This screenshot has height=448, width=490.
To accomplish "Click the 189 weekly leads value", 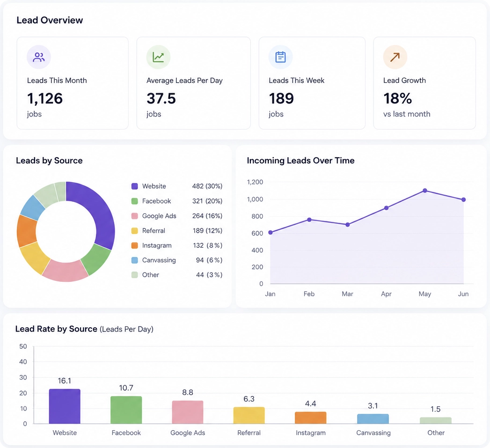I will (281, 98).
